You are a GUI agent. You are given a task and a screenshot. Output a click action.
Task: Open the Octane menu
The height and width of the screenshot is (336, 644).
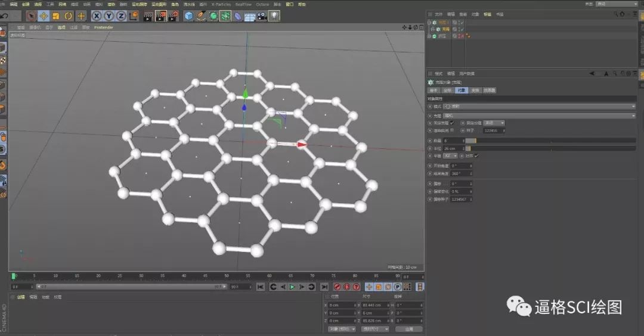pyautogui.click(x=262, y=4)
